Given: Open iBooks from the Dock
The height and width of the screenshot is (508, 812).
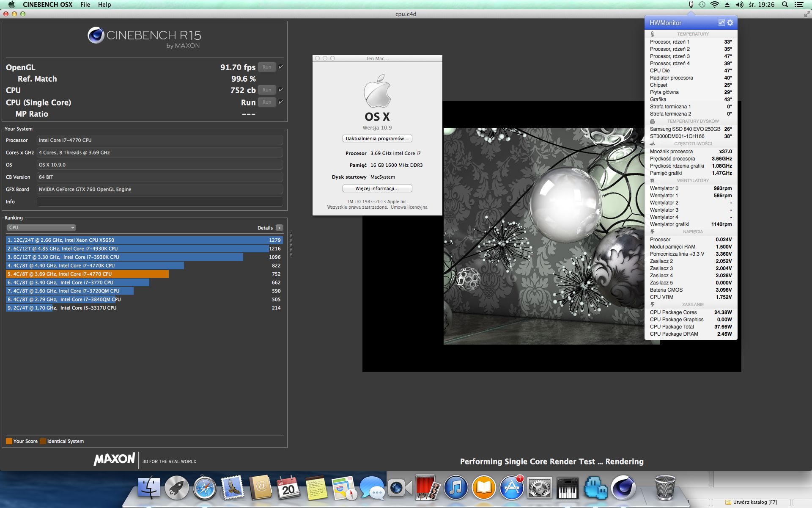Looking at the screenshot, I should click(484, 488).
